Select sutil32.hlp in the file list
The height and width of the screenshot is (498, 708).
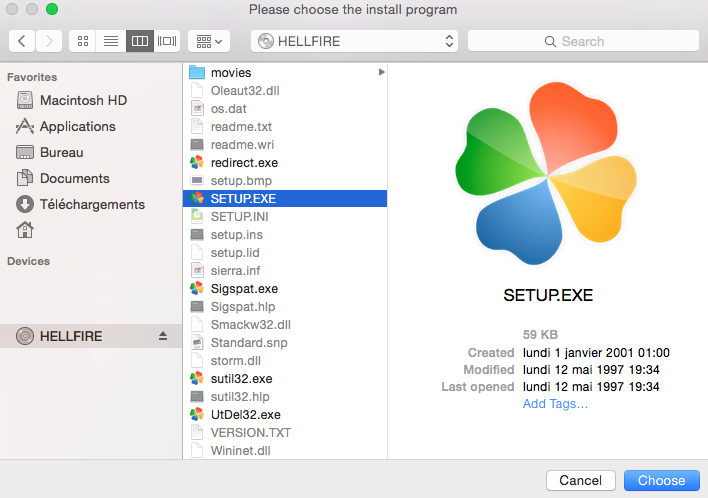coord(285,397)
